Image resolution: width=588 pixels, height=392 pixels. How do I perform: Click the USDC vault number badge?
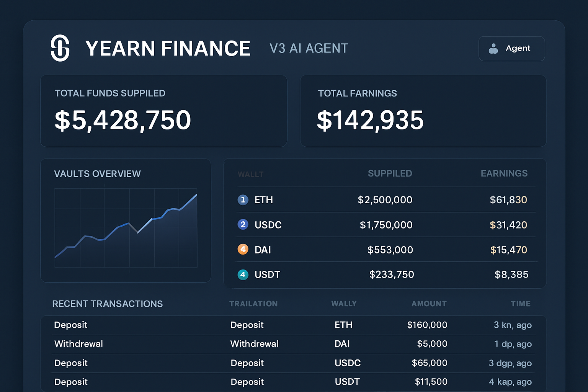243,225
